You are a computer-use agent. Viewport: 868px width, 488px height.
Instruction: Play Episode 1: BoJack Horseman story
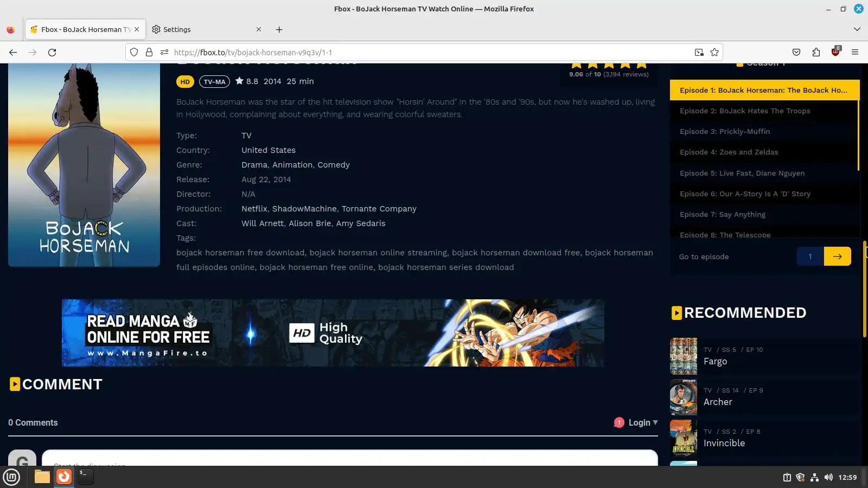[x=764, y=90]
